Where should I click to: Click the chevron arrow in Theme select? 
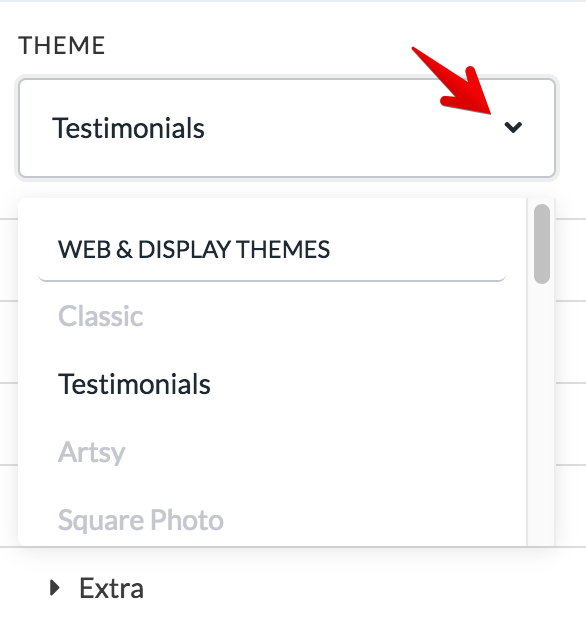[x=513, y=127]
